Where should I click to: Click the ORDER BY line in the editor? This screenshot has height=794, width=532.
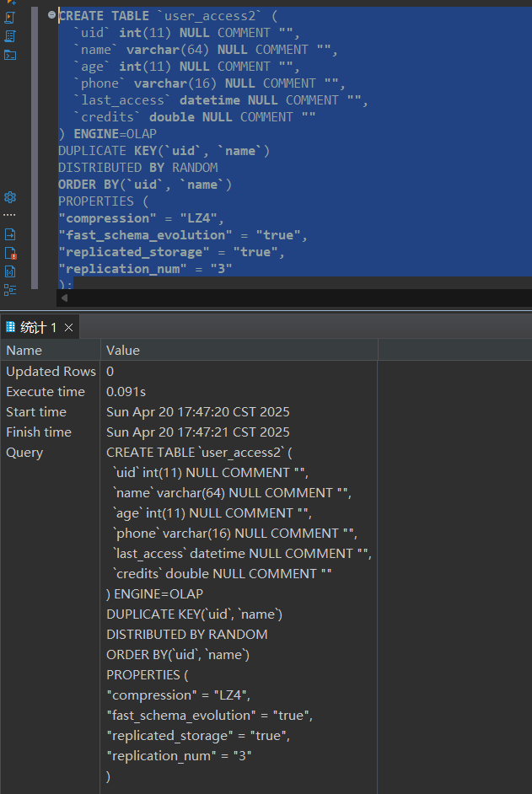click(145, 185)
